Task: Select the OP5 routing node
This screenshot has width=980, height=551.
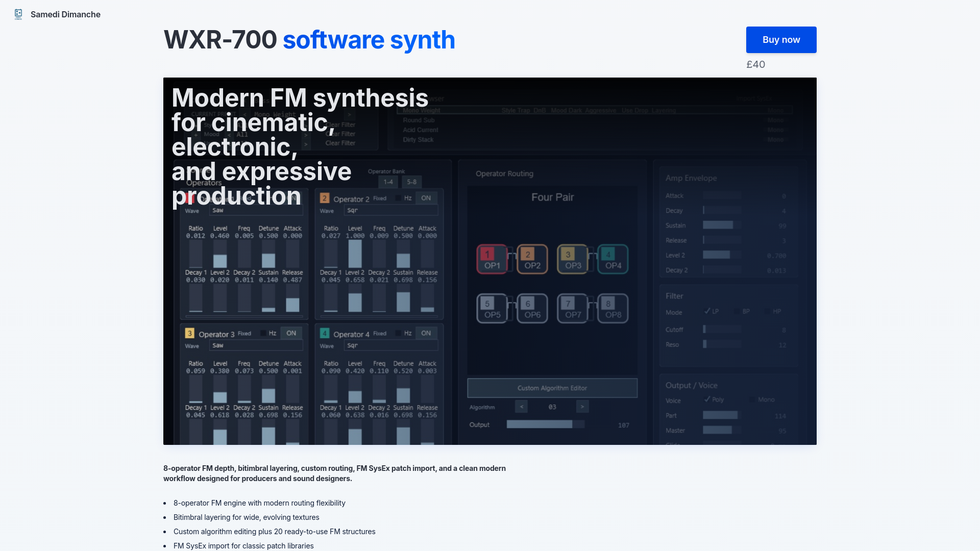Action: click(x=492, y=309)
